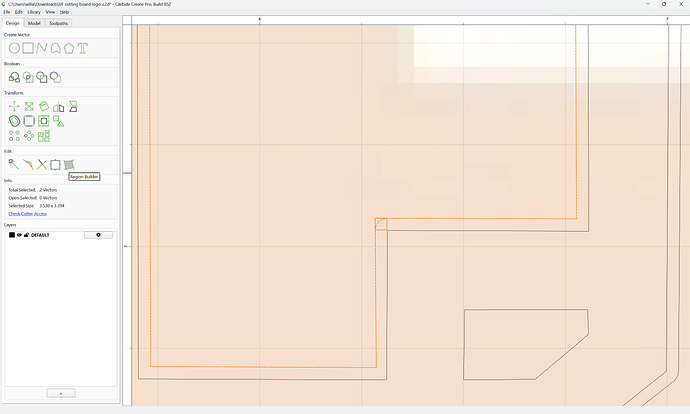Activate the Mirror transform tool

tap(59, 106)
